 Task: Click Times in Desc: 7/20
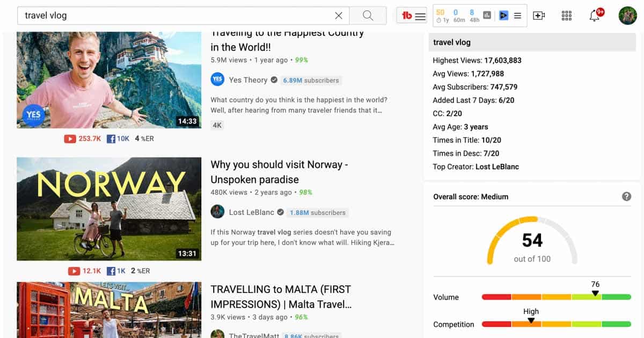click(x=466, y=153)
